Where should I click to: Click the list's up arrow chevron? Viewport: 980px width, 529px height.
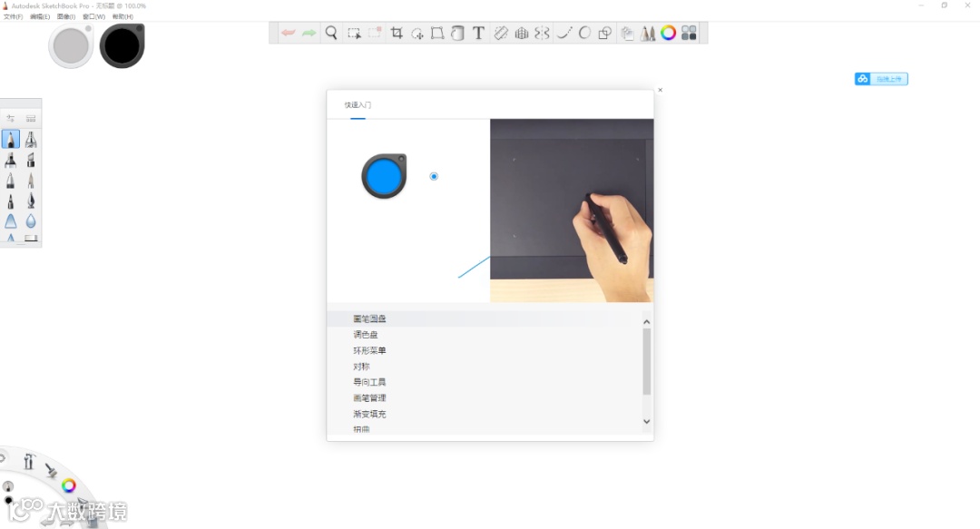pos(647,322)
